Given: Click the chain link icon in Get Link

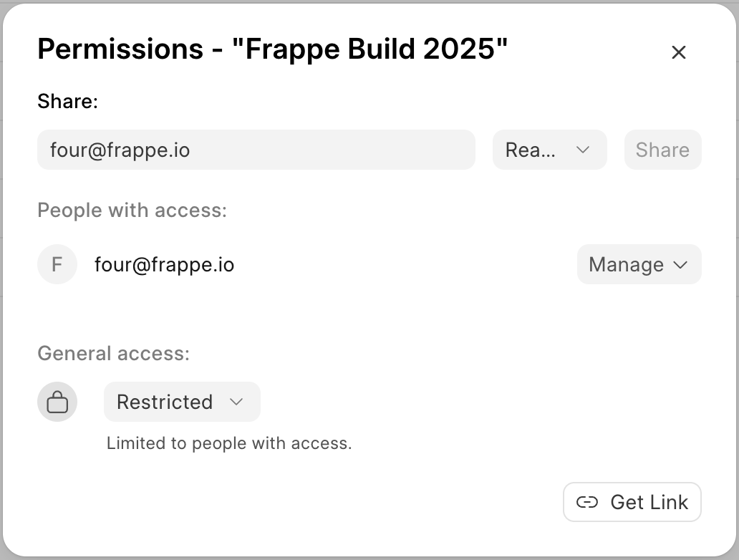Looking at the screenshot, I should [586, 502].
